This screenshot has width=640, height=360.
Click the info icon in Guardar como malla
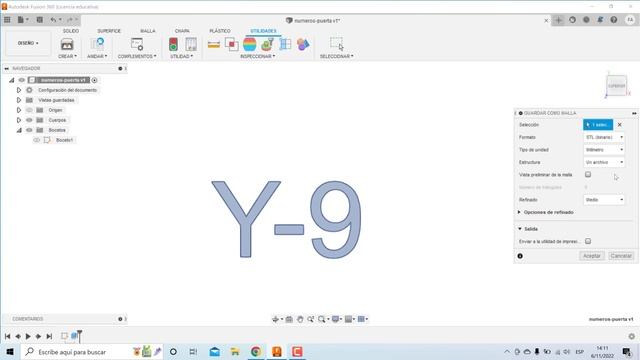coord(520,256)
